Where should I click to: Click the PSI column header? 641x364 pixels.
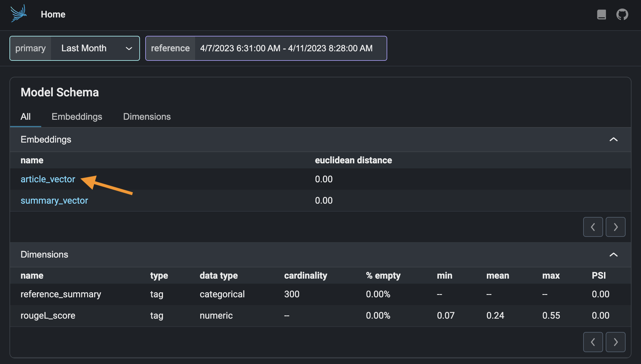click(x=599, y=275)
